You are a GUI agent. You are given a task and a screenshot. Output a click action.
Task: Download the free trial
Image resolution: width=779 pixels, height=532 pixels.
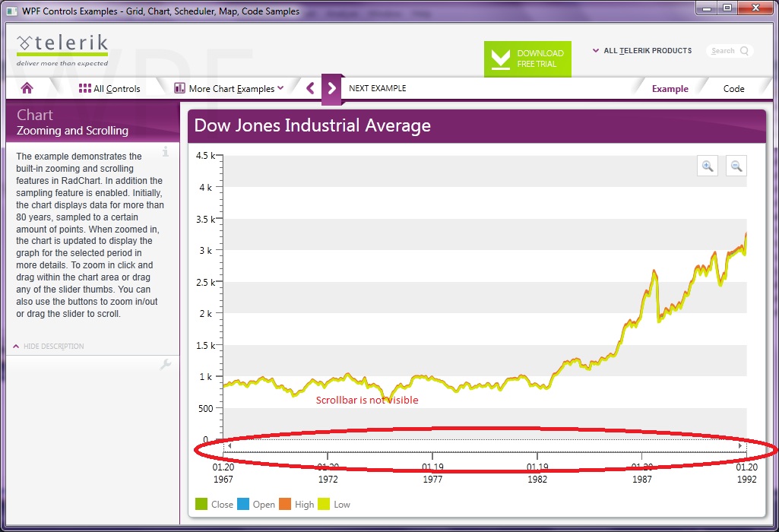(527, 59)
